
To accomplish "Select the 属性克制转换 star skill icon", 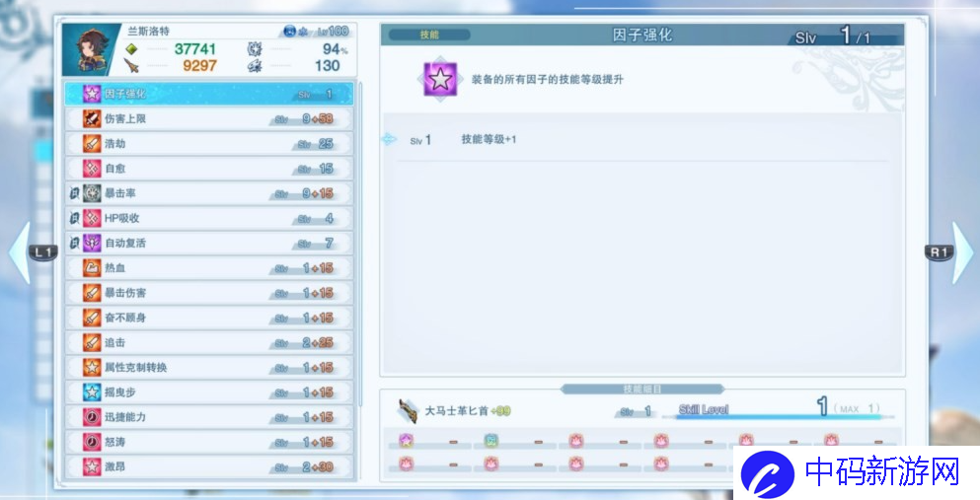I will 92,367.
